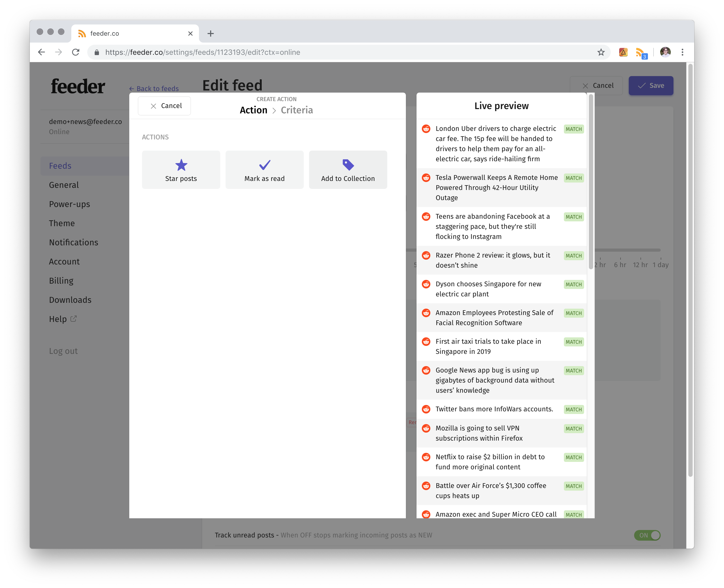
Task: Click the tag icon in Add to Collection
Action: click(348, 165)
